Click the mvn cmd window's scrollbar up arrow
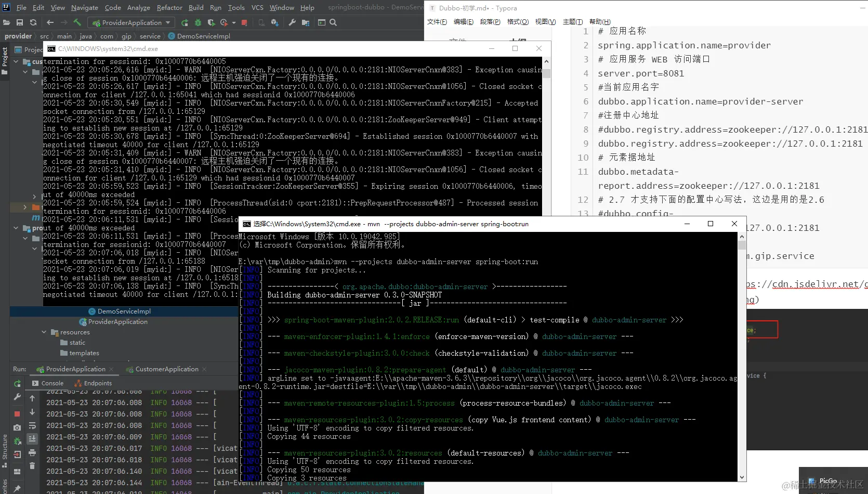This screenshot has height=494, width=868. [x=742, y=236]
